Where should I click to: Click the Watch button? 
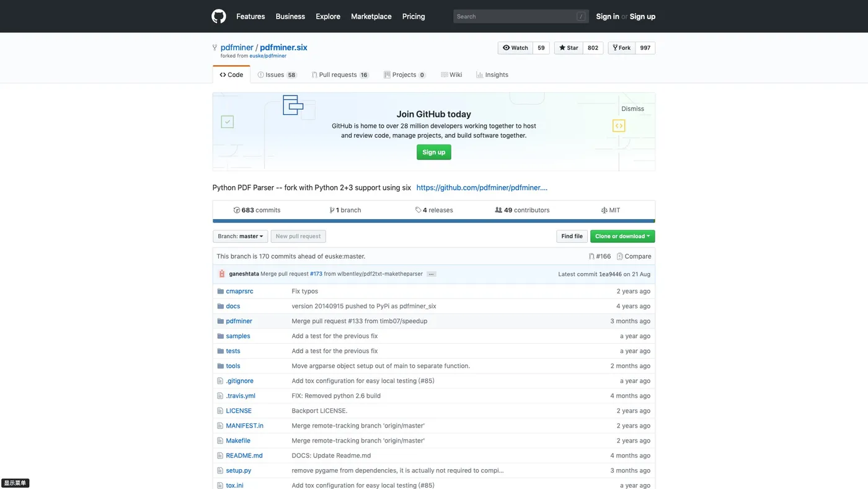point(515,48)
